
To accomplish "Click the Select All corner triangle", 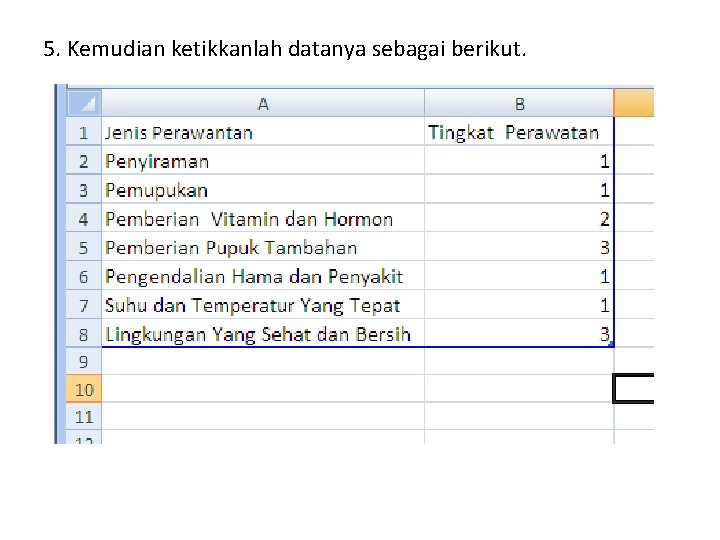I will click(x=84, y=103).
